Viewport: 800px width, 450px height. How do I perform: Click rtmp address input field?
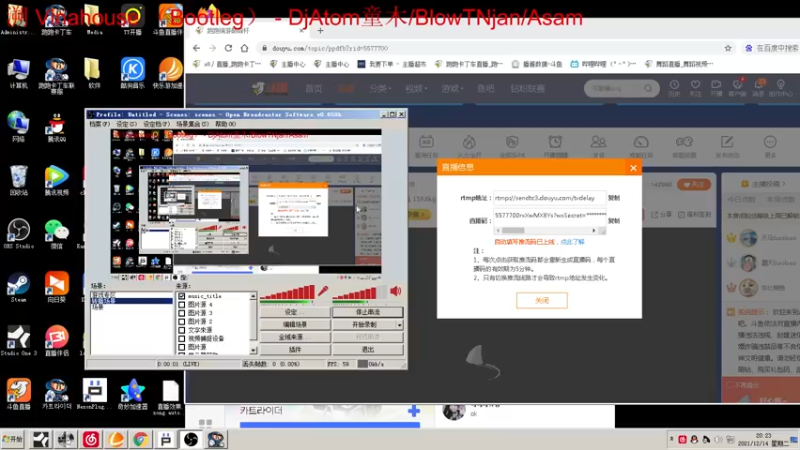(549, 198)
